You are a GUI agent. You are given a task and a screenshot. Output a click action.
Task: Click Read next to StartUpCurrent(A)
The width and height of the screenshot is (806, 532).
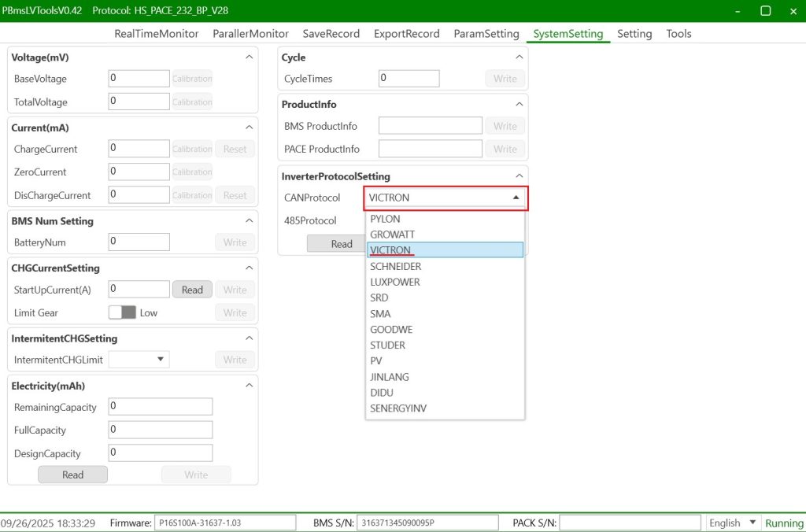[192, 290]
